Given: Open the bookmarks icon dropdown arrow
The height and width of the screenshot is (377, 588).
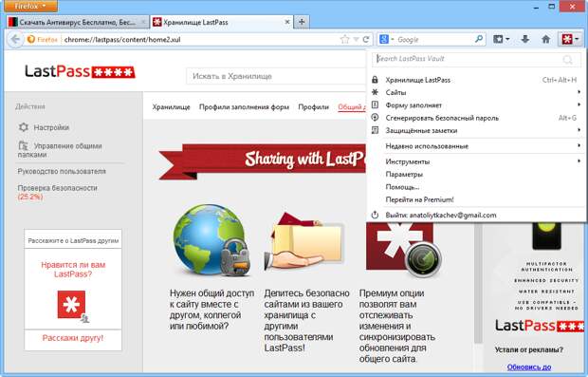Looking at the screenshot, I should click(x=507, y=40).
